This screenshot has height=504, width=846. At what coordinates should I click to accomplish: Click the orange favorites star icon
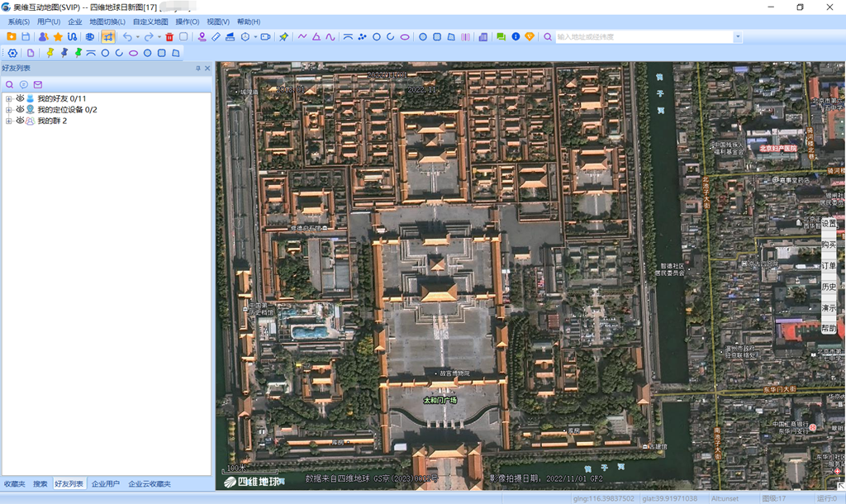58,36
